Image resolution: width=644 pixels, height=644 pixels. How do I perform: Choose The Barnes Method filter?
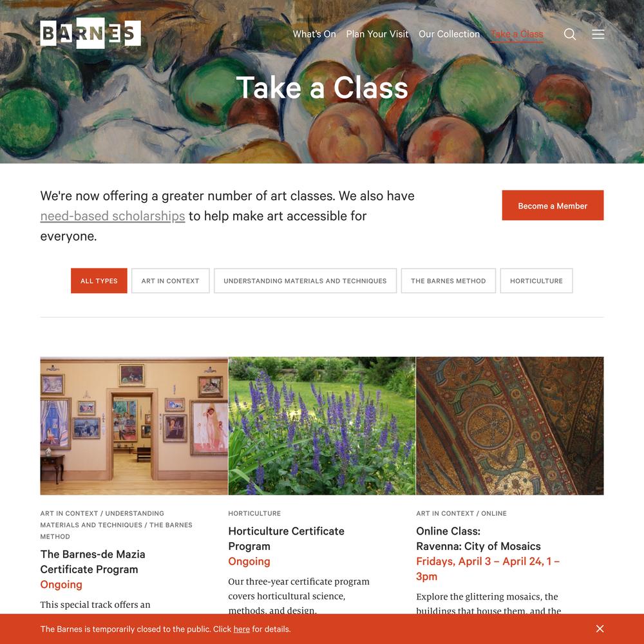tap(448, 281)
